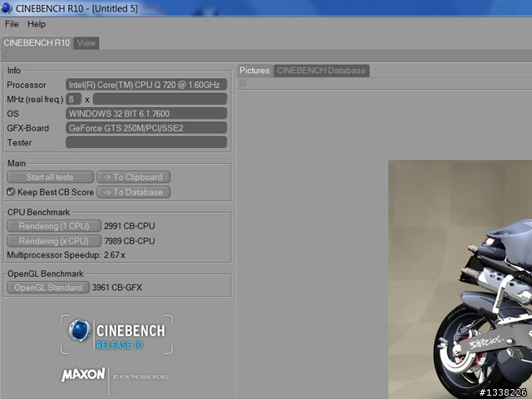The width and height of the screenshot is (532, 399).
Task: Click the GFX-Board field GeForce GTS 250M
Action: pyautogui.click(x=146, y=128)
